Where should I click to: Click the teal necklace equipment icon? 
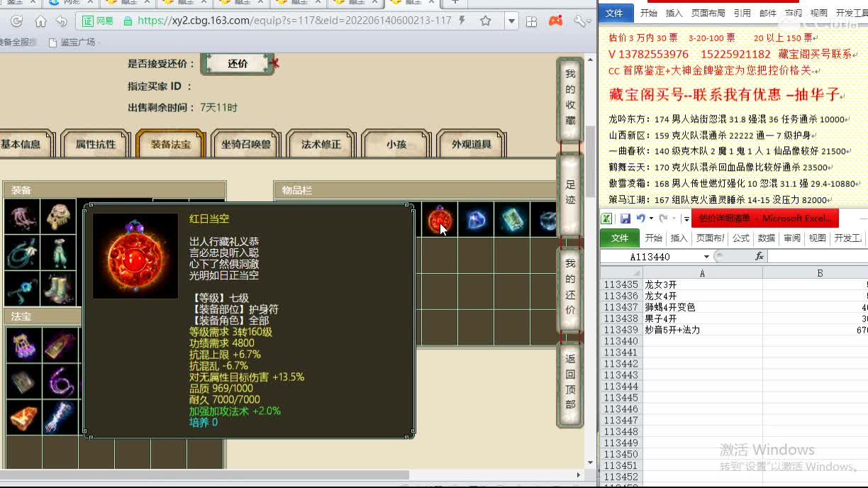[22, 253]
